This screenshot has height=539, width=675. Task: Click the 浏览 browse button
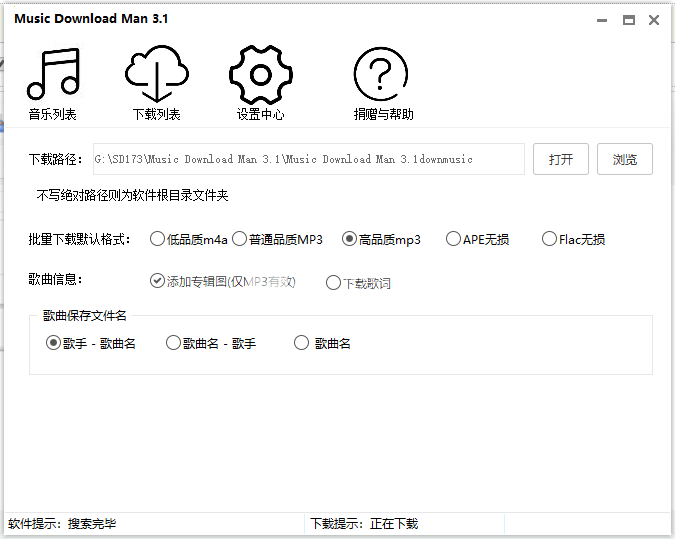pos(625,159)
